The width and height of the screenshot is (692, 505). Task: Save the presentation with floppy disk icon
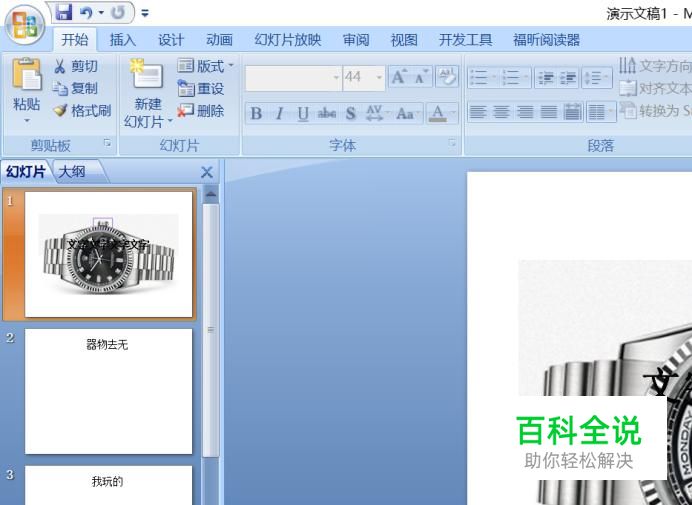(x=64, y=13)
